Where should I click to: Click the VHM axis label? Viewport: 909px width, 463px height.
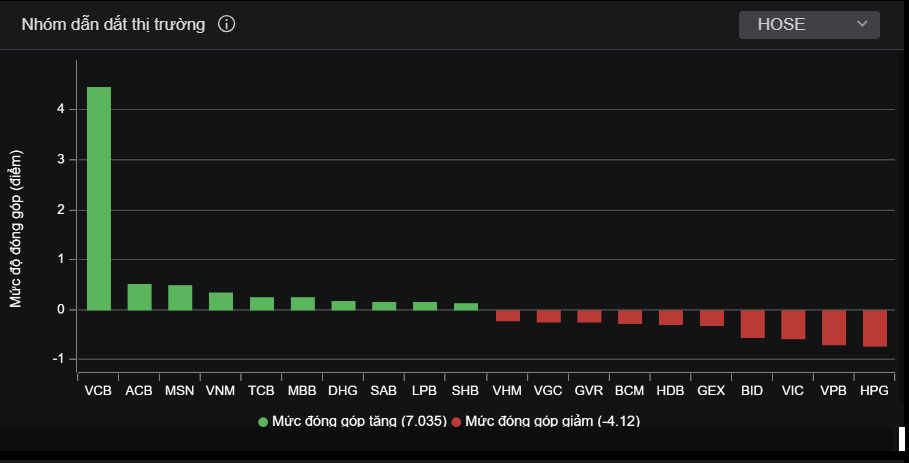(507, 390)
